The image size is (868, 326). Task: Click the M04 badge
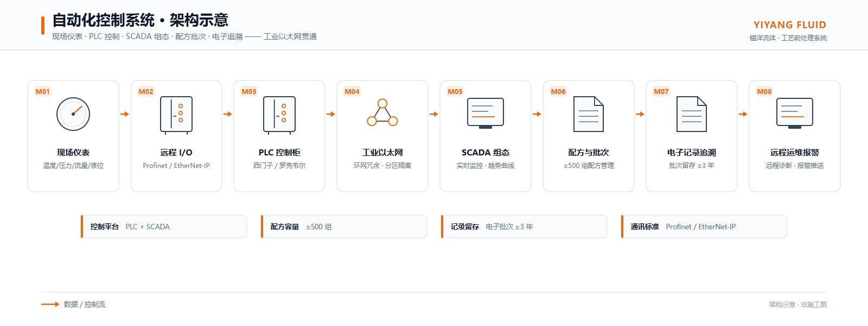(352, 91)
